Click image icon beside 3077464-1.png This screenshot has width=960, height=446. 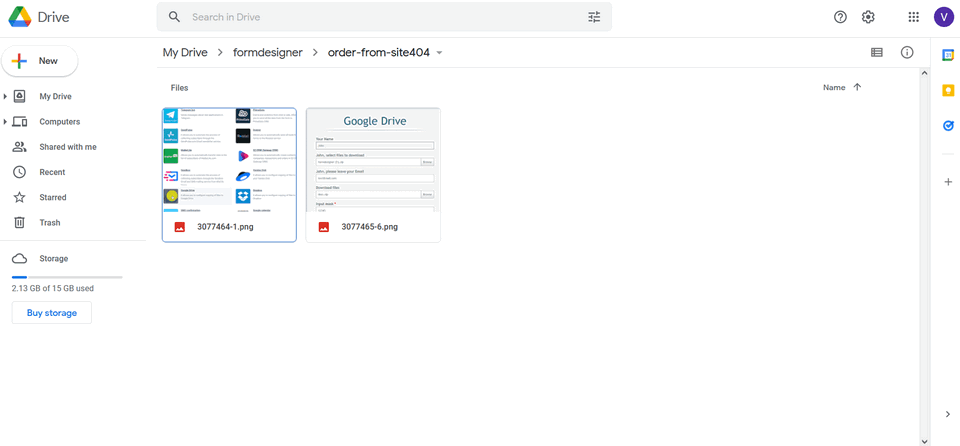(x=179, y=227)
